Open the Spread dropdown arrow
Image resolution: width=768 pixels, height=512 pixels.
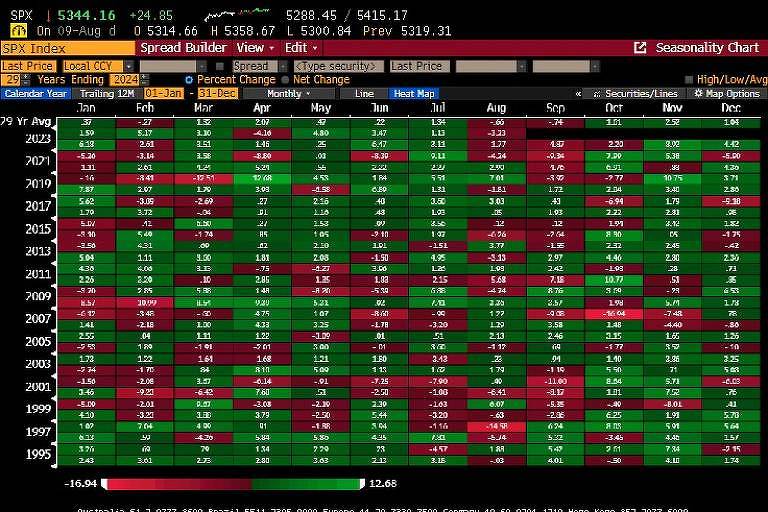point(284,66)
